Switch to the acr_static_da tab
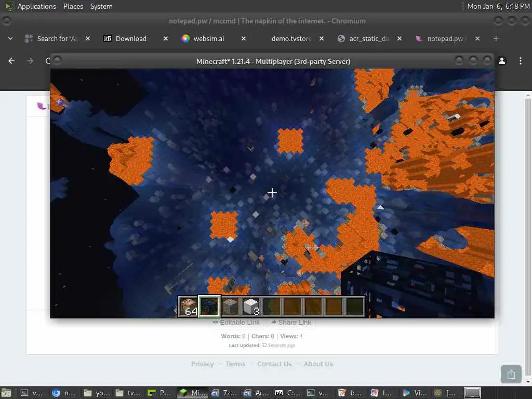The width and height of the screenshot is (532, 399). [369, 38]
